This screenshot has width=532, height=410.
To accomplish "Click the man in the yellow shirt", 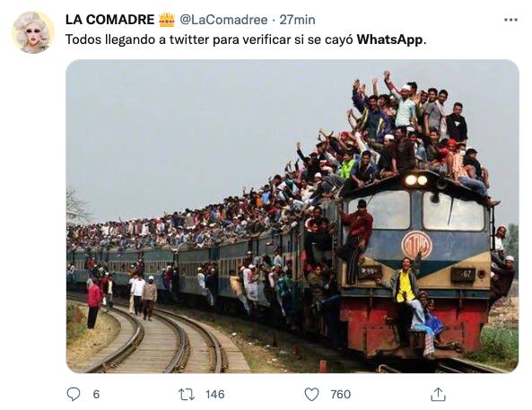I will click(x=406, y=289).
